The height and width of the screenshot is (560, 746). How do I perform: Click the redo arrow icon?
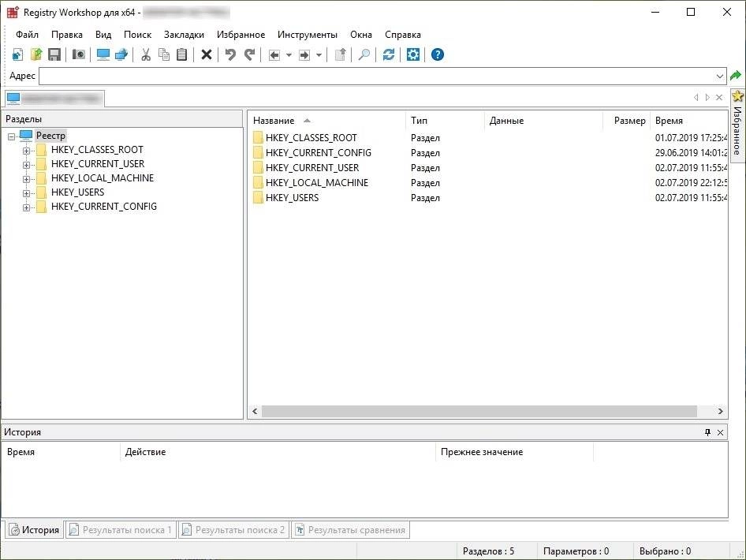click(x=249, y=54)
